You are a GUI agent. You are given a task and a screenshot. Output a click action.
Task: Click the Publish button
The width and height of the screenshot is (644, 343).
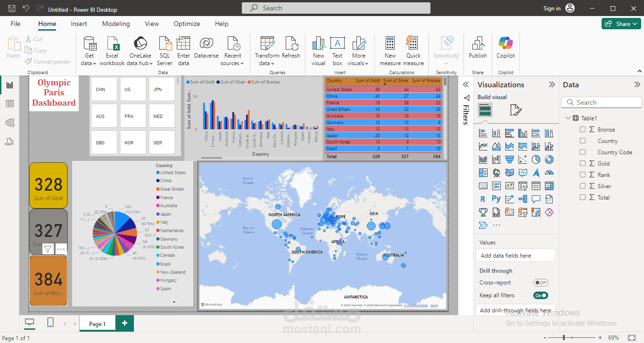(x=477, y=47)
